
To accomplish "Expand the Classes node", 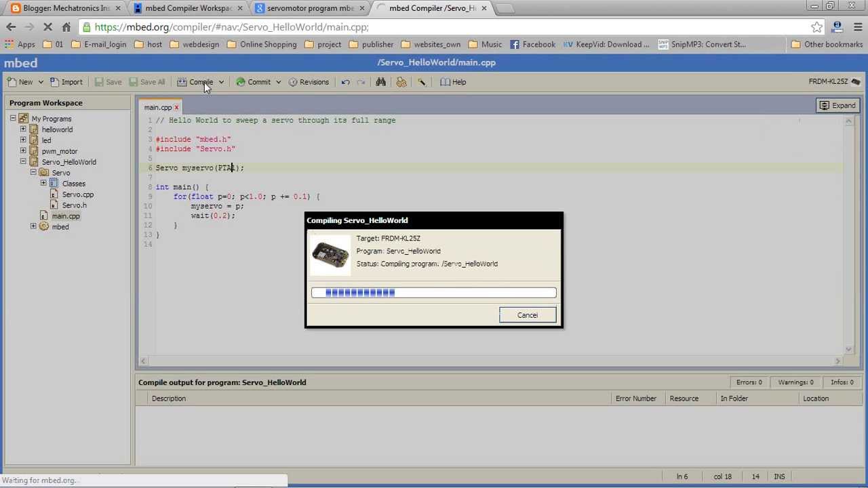I will [x=43, y=184].
